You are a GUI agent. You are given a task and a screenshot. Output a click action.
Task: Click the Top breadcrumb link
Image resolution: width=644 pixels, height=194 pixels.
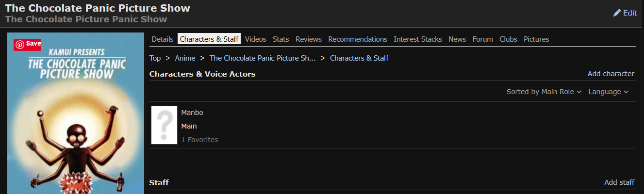click(155, 58)
